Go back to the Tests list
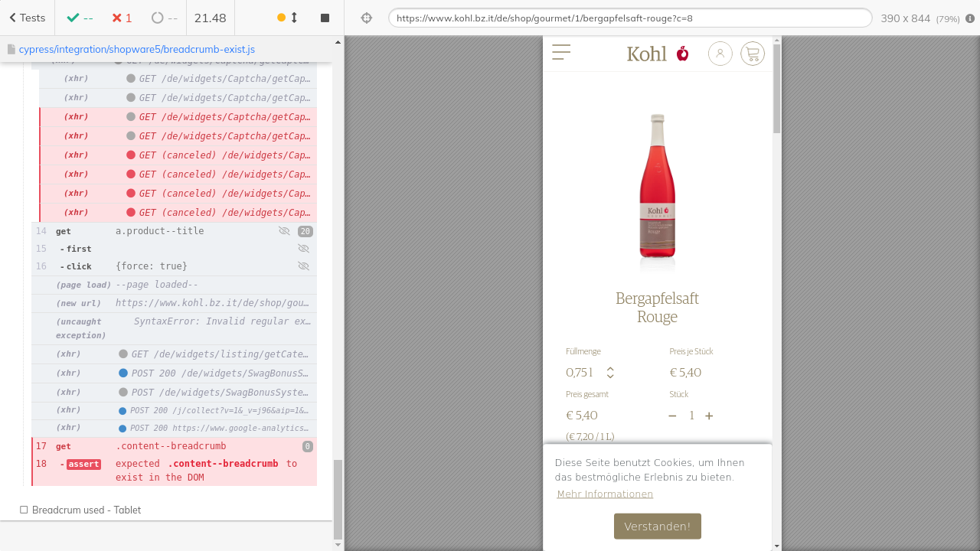Image resolution: width=980 pixels, height=551 pixels. click(27, 18)
